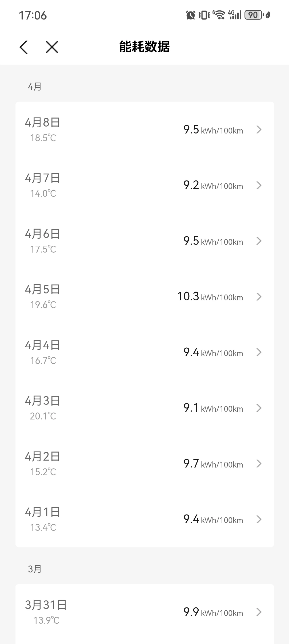Tap the 3月 section header
289x644 pixels.
35,569
